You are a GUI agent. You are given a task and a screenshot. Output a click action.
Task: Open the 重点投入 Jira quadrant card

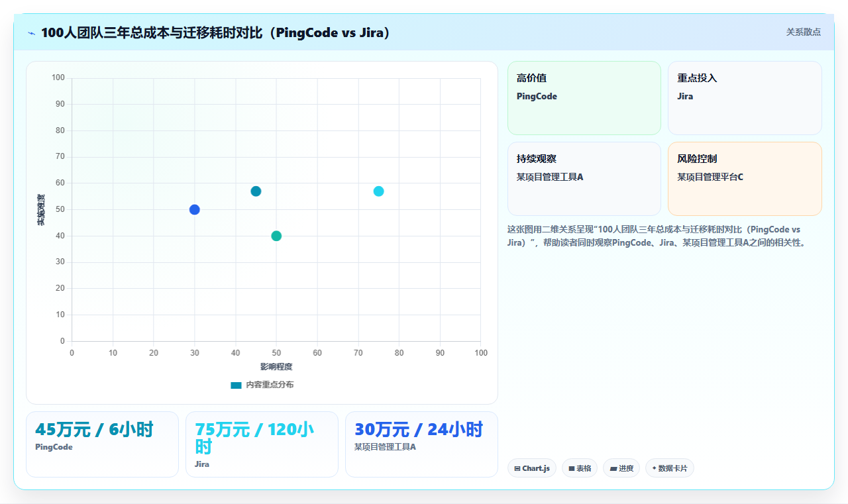745,98
